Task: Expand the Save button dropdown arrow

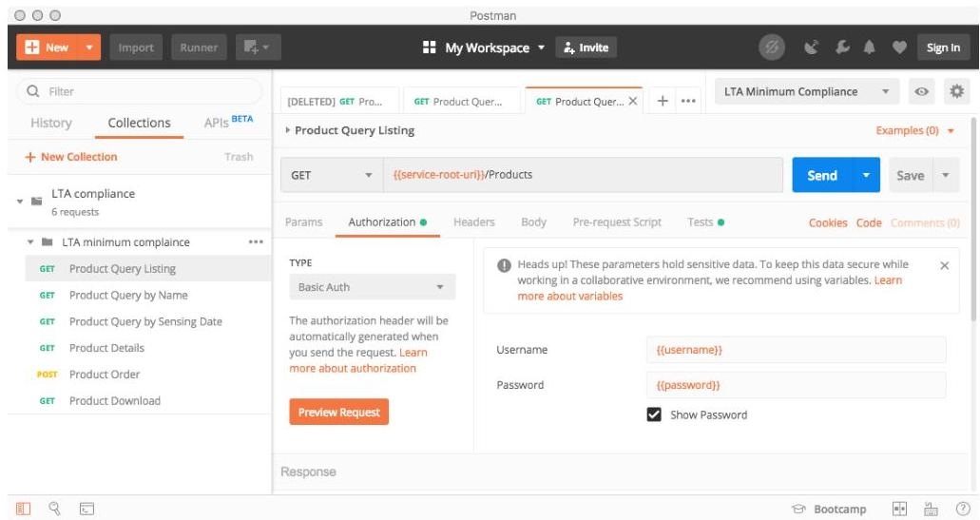Action: [x=946, y=175]
